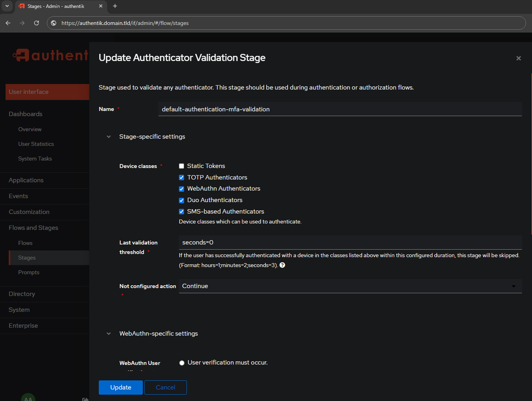Click the authentik logo
This screenshot has width=532, height=401.
tap(50, 55)
